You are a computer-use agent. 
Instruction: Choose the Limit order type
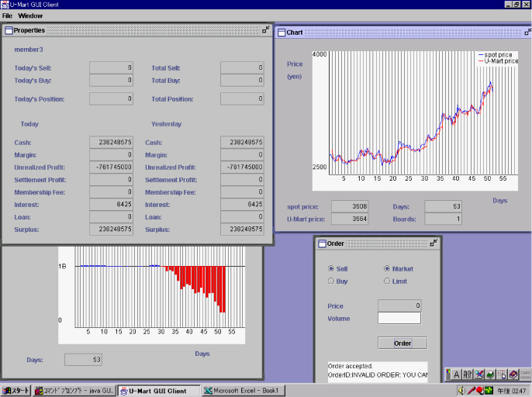pyautogui.click(x=386, y=281)
